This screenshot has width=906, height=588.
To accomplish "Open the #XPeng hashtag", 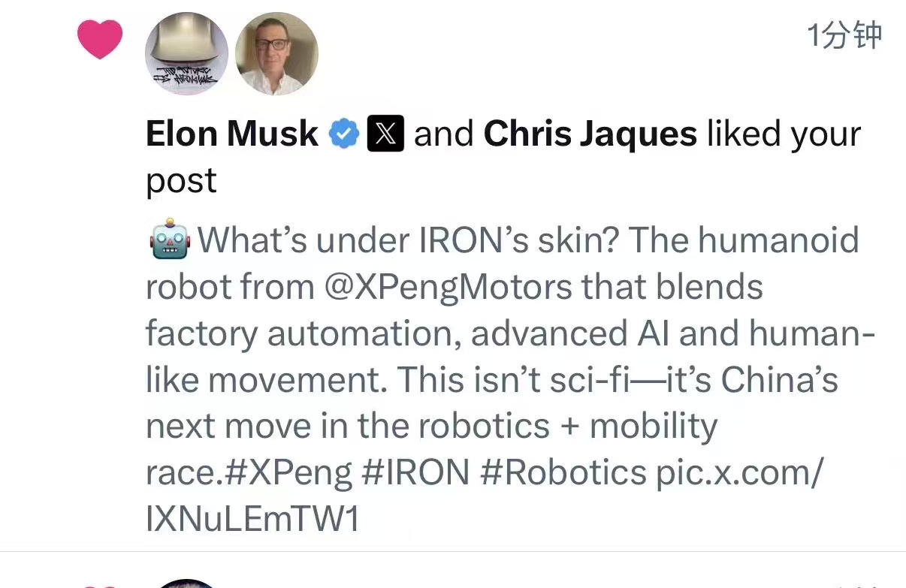I will (288, 473).
